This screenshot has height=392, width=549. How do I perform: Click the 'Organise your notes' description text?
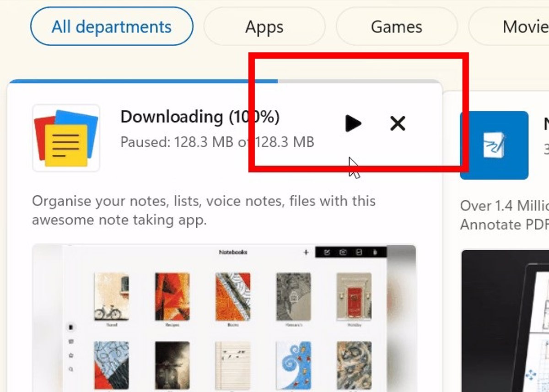point(204,210)
